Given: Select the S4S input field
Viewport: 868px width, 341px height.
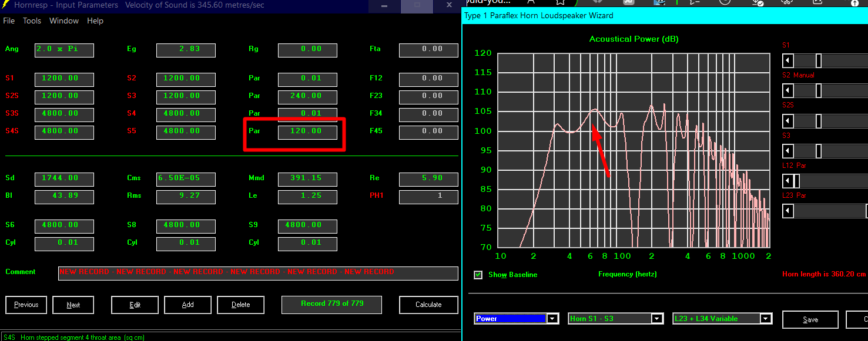Looking at the screenshot, I should click(64, 132).
